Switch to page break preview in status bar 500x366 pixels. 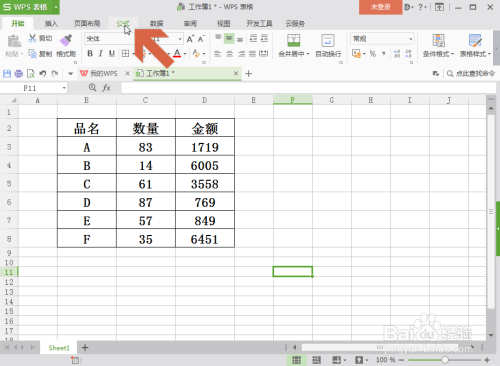coord(316,360)
